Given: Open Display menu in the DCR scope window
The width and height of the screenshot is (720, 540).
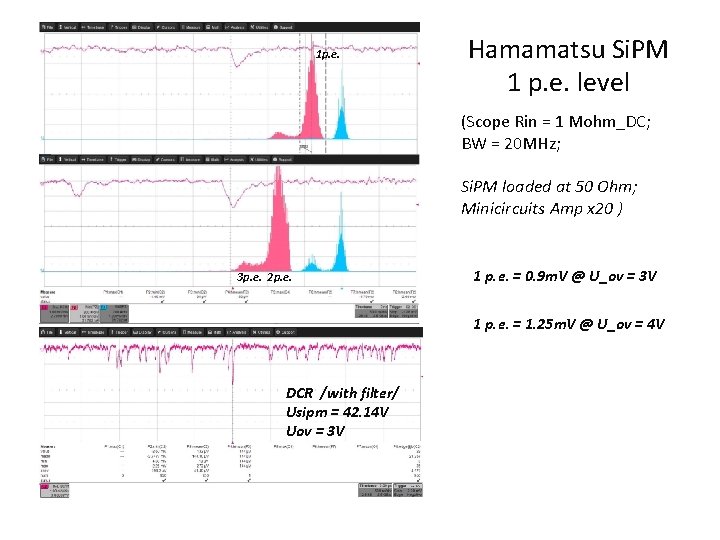Looking at the screenshot, I should [x=142, y=332].
